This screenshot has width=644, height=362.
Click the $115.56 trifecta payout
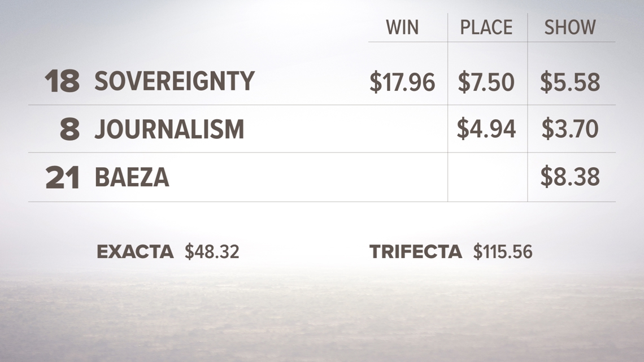[x=503, y=252]
